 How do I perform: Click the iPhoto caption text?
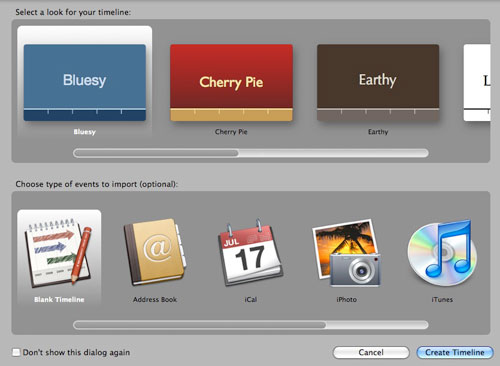point(346,299)
